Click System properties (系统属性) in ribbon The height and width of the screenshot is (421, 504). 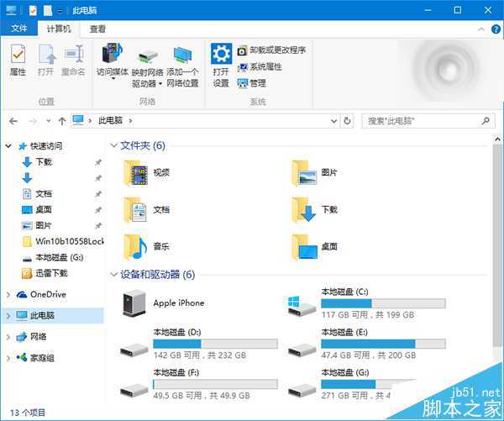tap(260, 67)
